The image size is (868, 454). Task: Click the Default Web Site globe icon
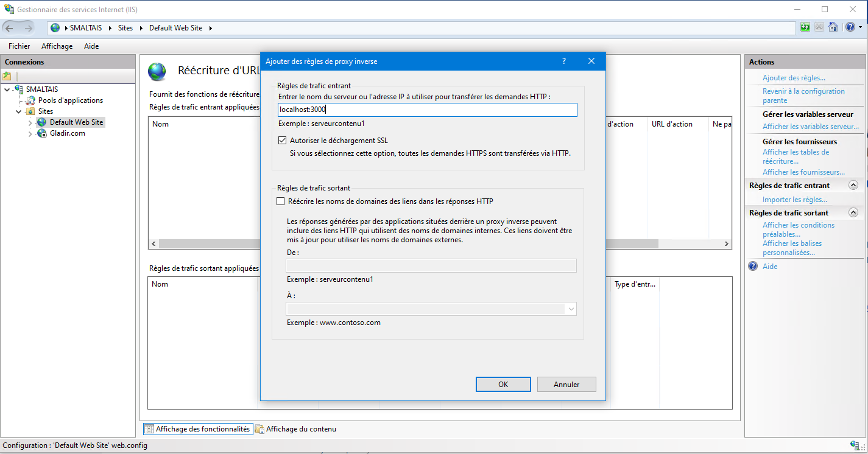(42, 122)
